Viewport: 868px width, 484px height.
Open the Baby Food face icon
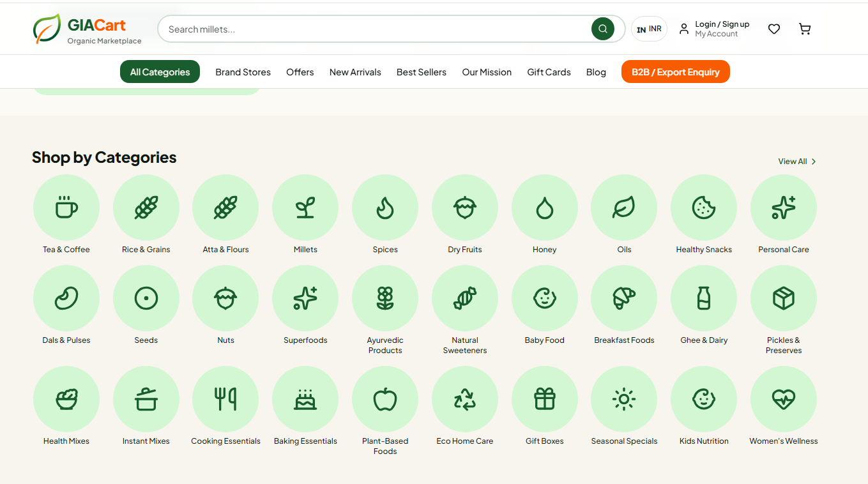click(545, 298)
